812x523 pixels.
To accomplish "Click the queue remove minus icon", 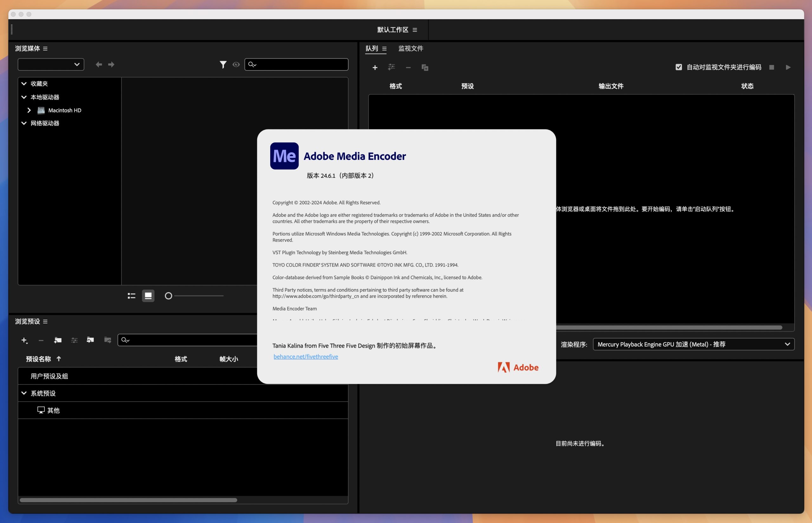I will point(408,68).
